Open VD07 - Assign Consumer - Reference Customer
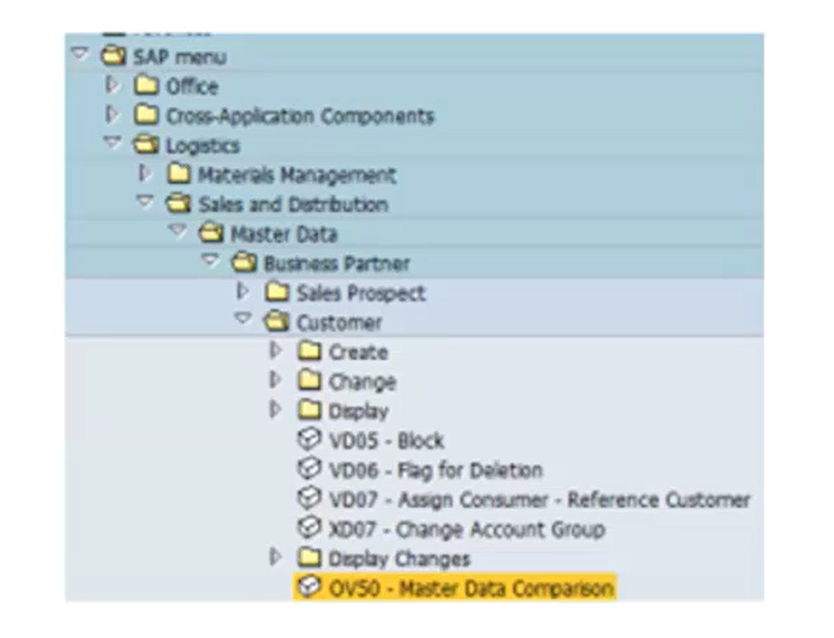This screenshot has height=638, width=834. pyautogui.click(x=540, y=500)
